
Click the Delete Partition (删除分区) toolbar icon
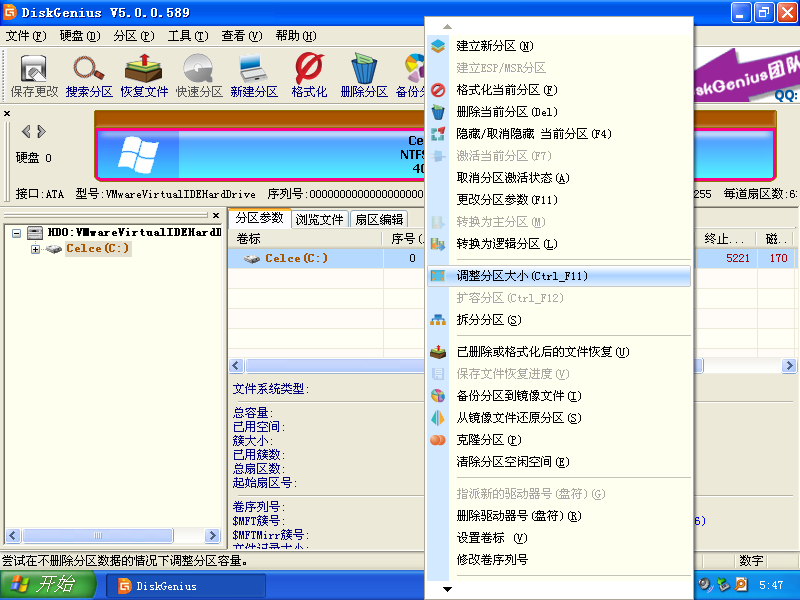(x=364, y=76)
